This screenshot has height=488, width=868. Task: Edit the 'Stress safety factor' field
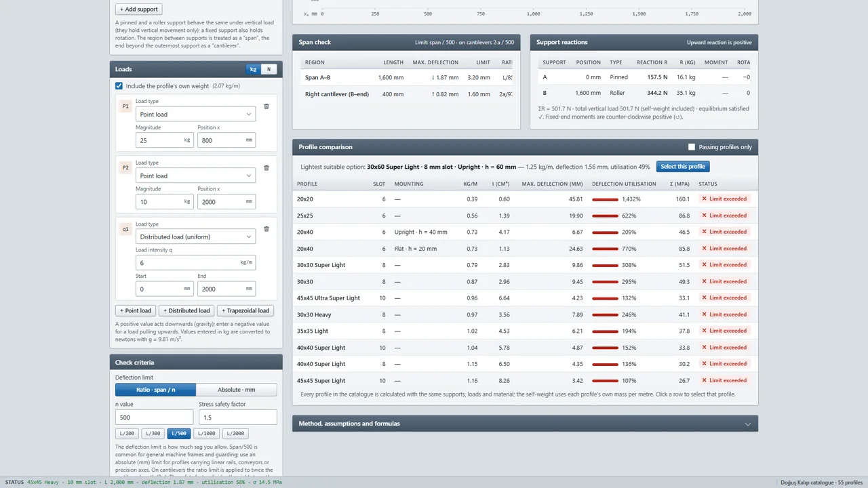click(x=238, y=418)
